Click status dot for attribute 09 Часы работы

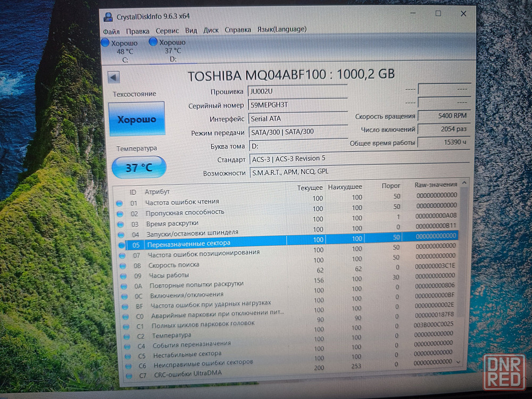tap(123, 276)
